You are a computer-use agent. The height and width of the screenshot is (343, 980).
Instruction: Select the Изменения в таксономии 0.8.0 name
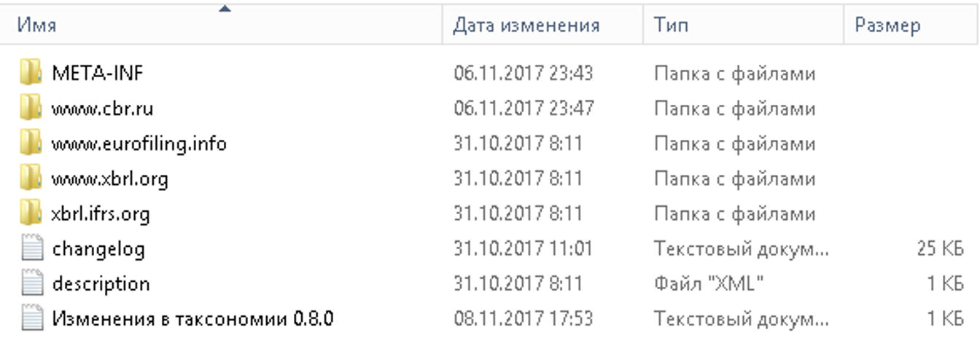pyautogui.click(x=192, y=319)
